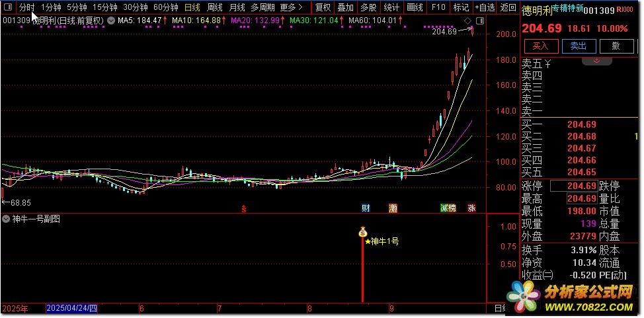The width and height of the screenshot is (644, 318).
Task: Select the 60分钟 period tab
Action: [165, 7]
